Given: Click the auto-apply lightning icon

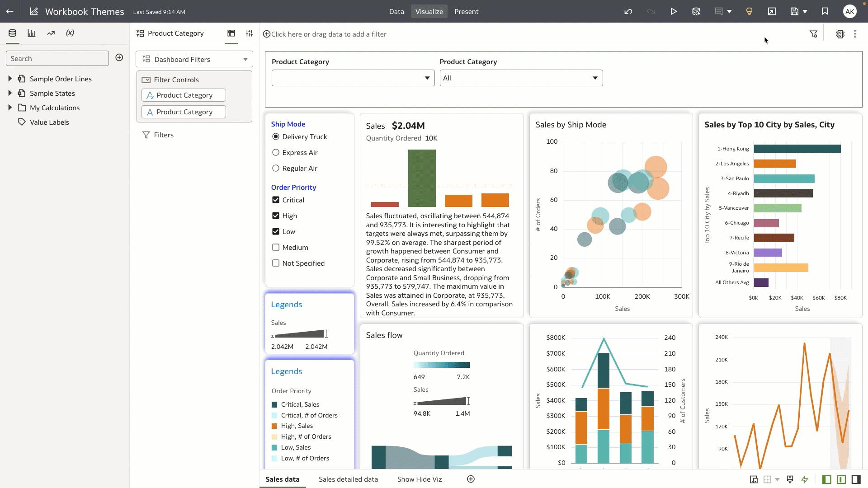Looking at the screenshot, I should pyautogui.click(x=805, y=479).
